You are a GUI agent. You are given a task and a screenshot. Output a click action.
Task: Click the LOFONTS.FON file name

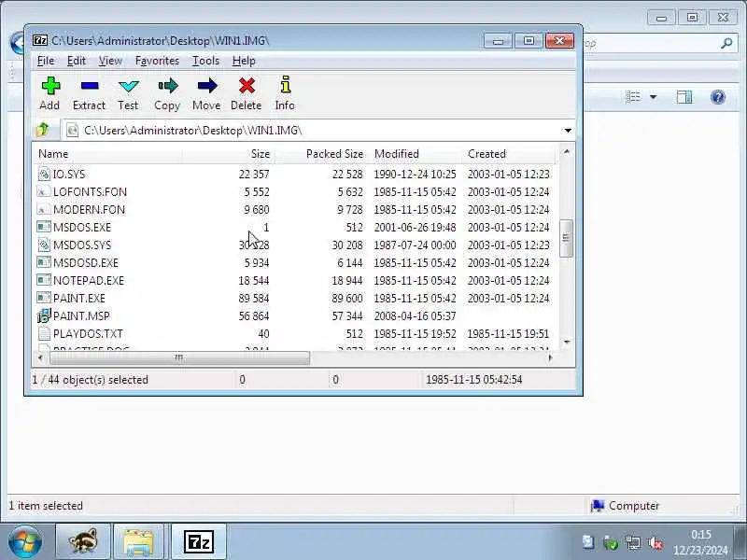pos(90,192)
